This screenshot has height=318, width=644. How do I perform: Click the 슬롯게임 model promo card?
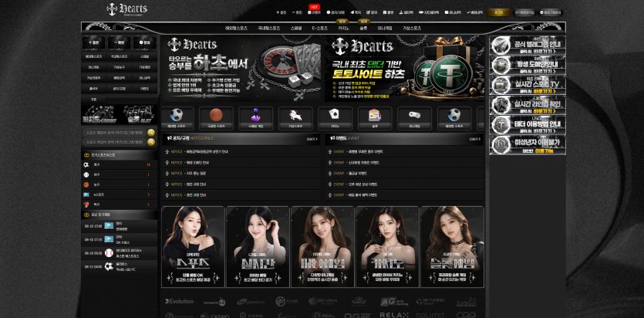coord(452,246)
